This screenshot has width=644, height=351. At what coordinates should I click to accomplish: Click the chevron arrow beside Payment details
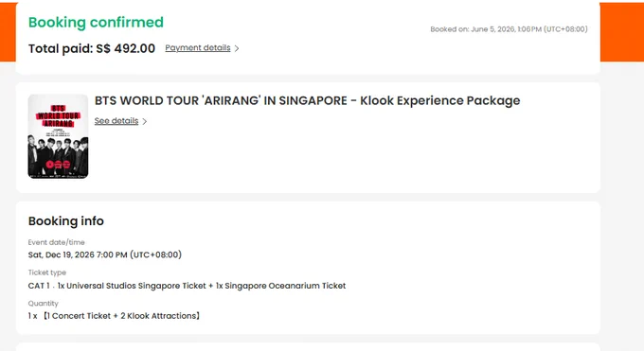coord(237,48)
